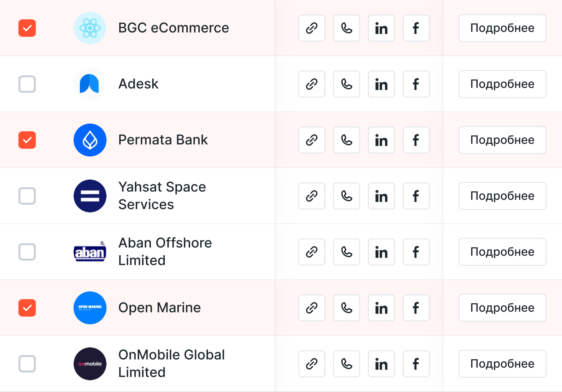This screenshot has height=392, width=562.
Task: Click the link icon for Aban Offshore Limited
Action: (x=311, y=252)
